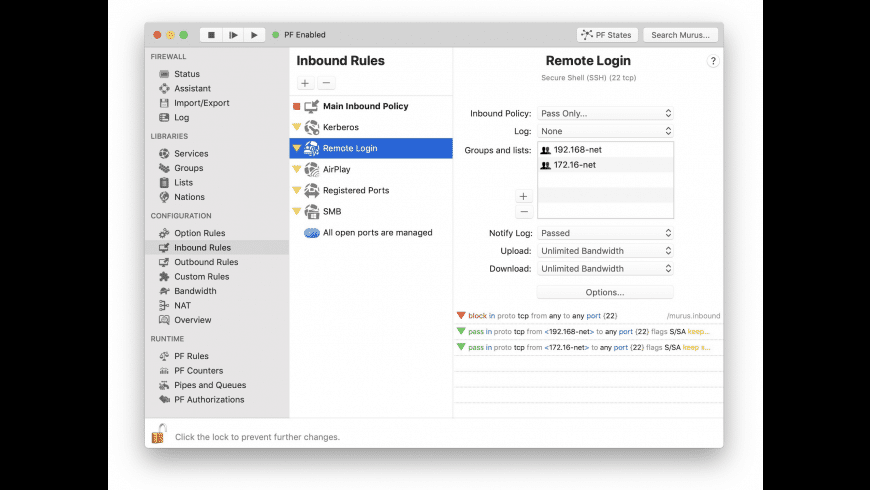Viewport: 870px width, 490px height.
Task: Select Outbound Rules in sidebar
Action: point(206,262)
